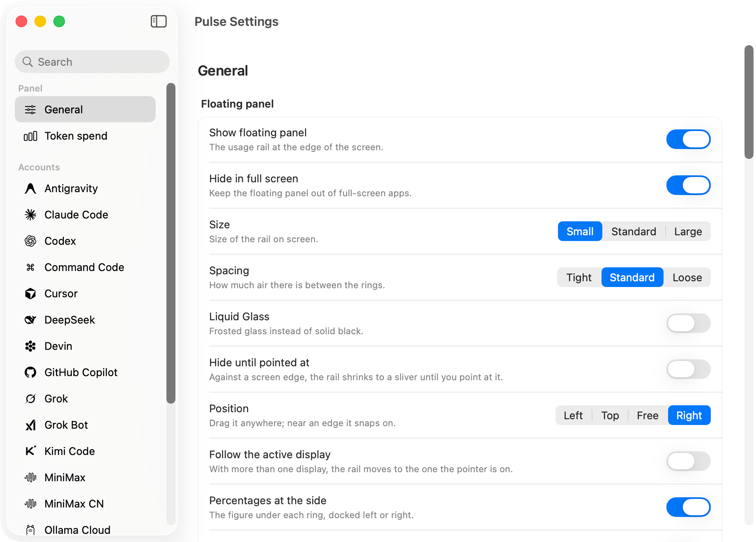
Task: Set spacing to Tight
Action: coord(579,277)
